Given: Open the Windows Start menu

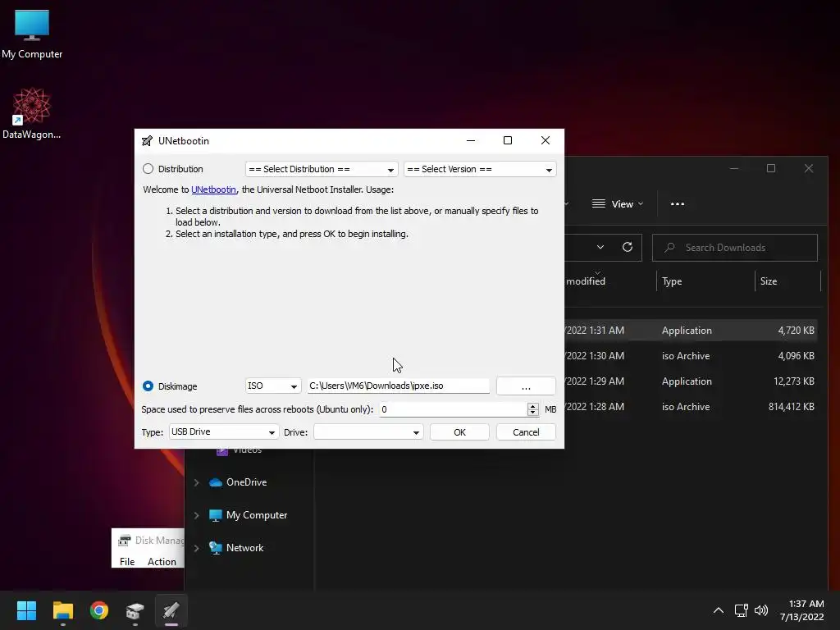Looking at the screenshot, I should [x=26, y=610].
